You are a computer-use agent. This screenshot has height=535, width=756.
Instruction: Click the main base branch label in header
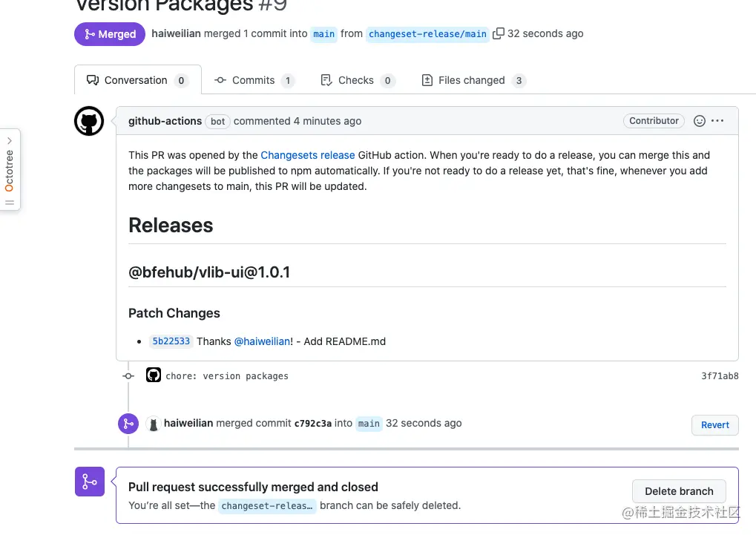click(x=323, y=34)
